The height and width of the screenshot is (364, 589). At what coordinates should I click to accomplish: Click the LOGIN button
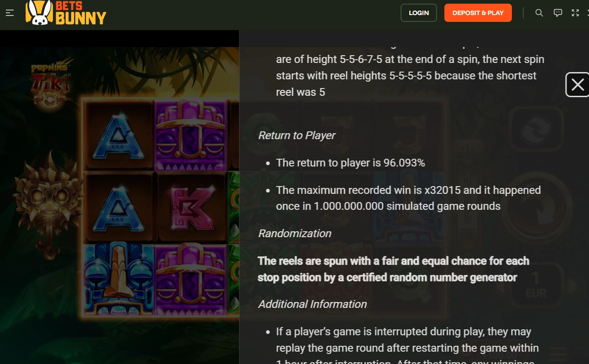(418, 13)
